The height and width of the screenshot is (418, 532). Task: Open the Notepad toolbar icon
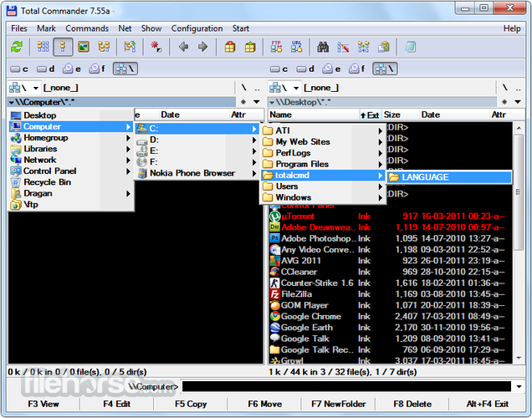click(x=410, y=47)
